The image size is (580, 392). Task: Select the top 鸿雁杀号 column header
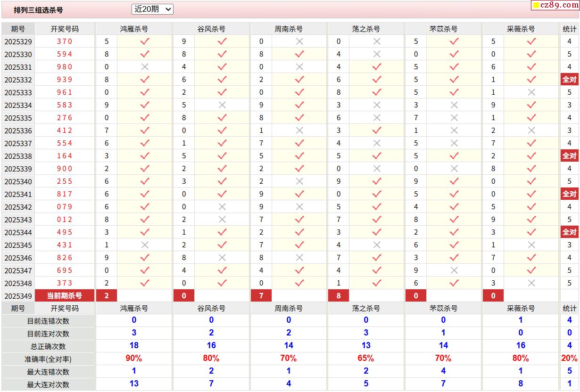134,29
